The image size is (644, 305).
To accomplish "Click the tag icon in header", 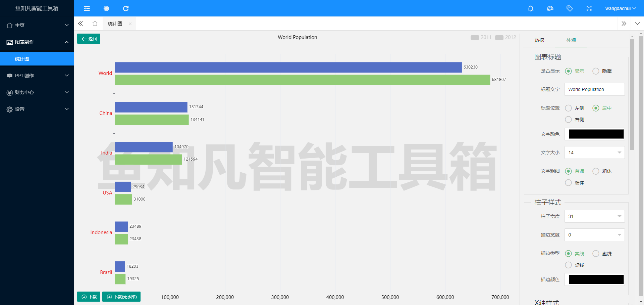I will pos(570,8).
